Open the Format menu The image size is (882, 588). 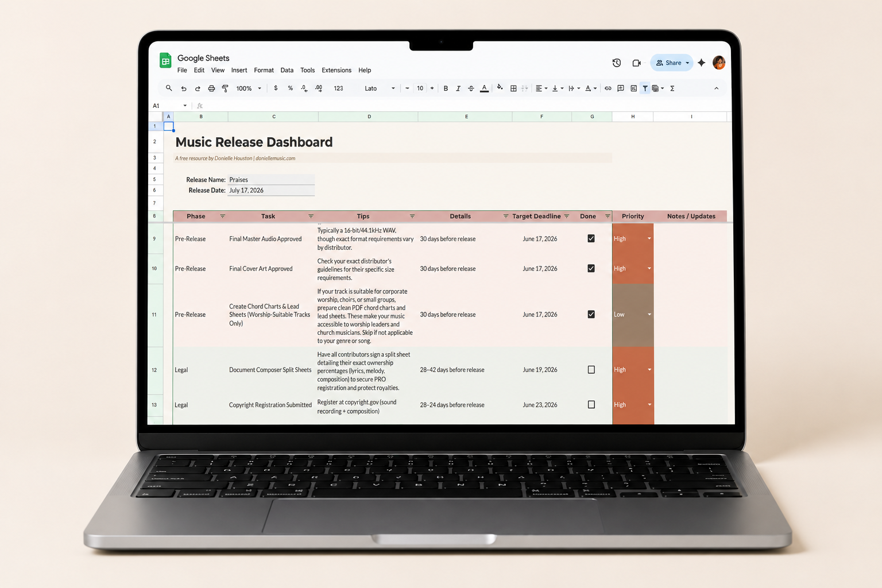(264, 70)
